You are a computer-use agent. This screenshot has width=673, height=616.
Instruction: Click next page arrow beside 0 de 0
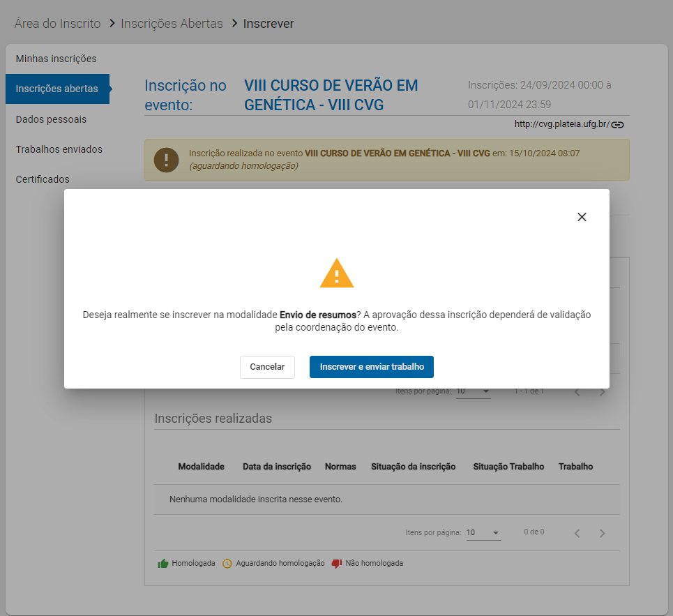click(602, 533)
